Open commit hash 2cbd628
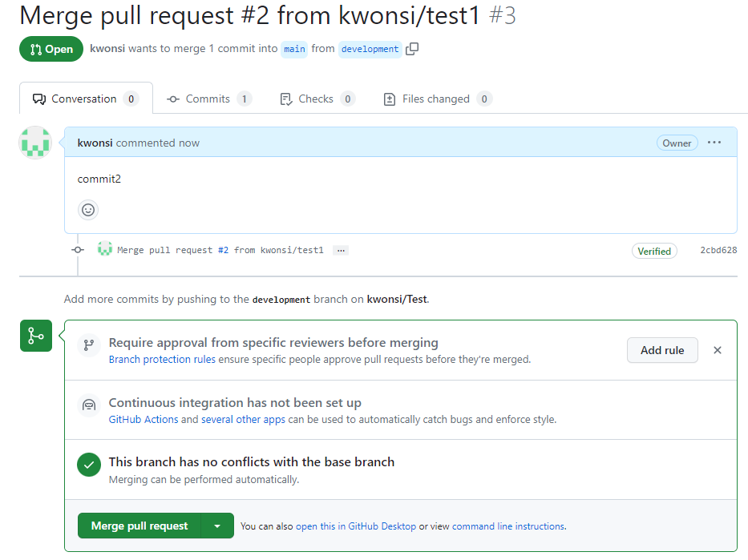The height and width of the screenshot is (560, 748). tap(718, 250)
